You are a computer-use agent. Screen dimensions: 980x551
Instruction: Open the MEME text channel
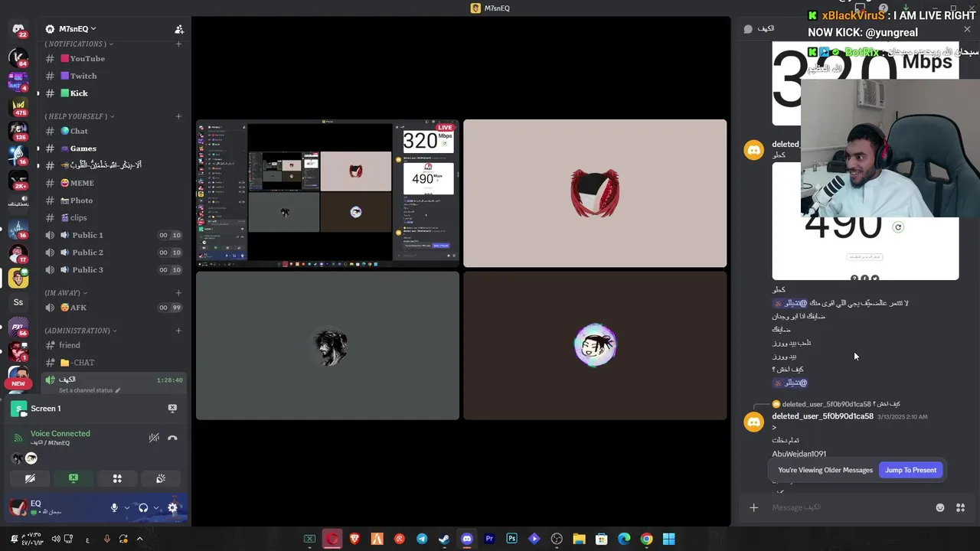(x=112, y=183)
